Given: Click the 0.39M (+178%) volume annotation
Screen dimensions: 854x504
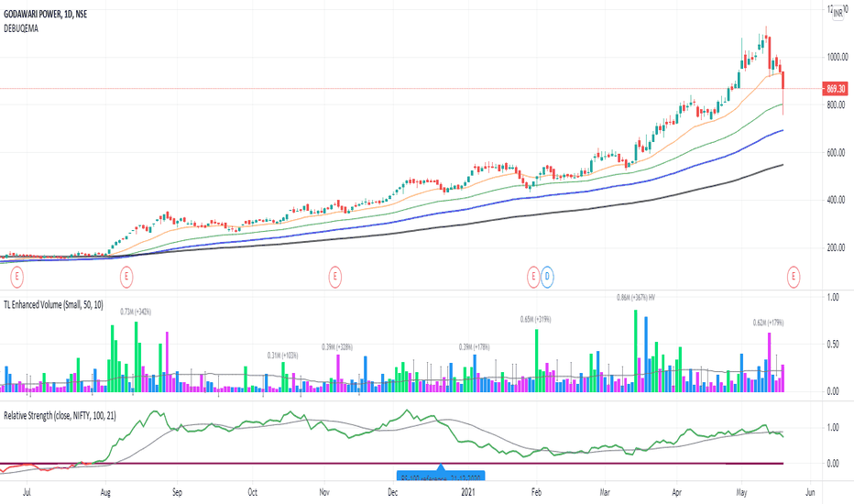Looking at the screenshot, I should click(475, 346).
